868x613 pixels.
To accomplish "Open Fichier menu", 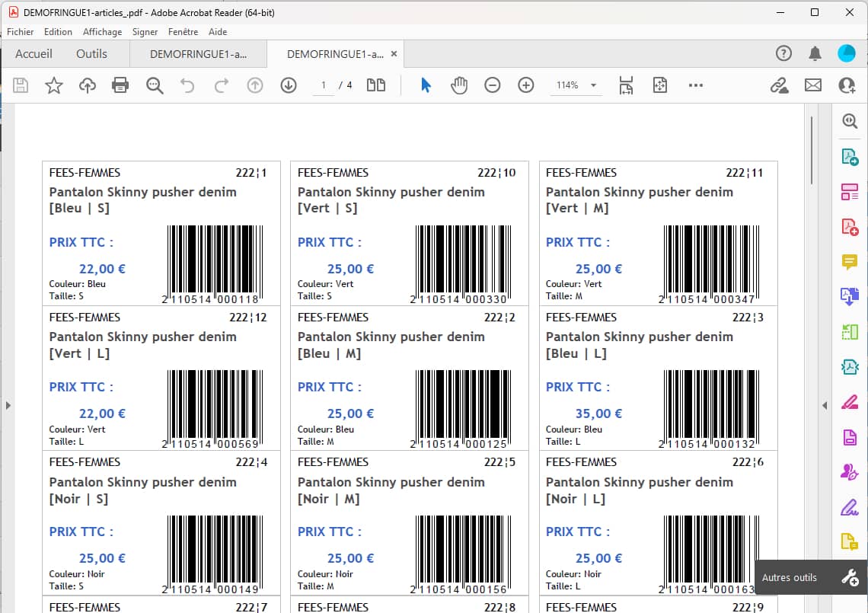I will point(21,32).
